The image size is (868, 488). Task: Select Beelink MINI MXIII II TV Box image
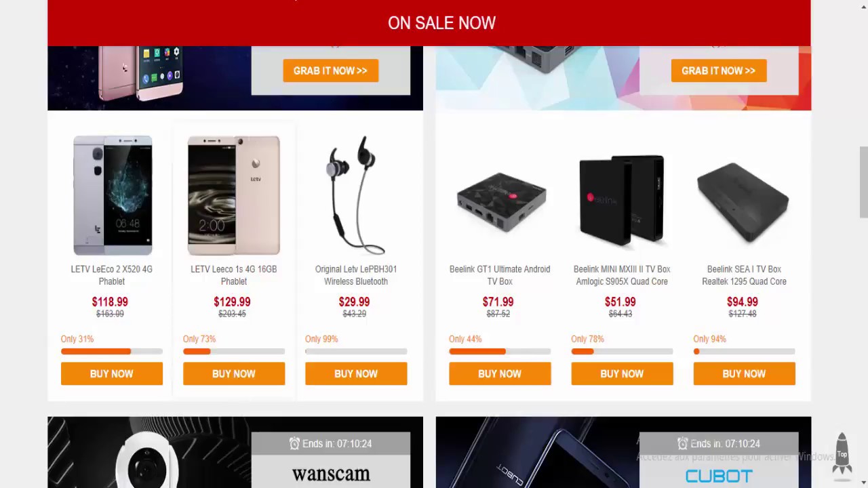[622, 199]
